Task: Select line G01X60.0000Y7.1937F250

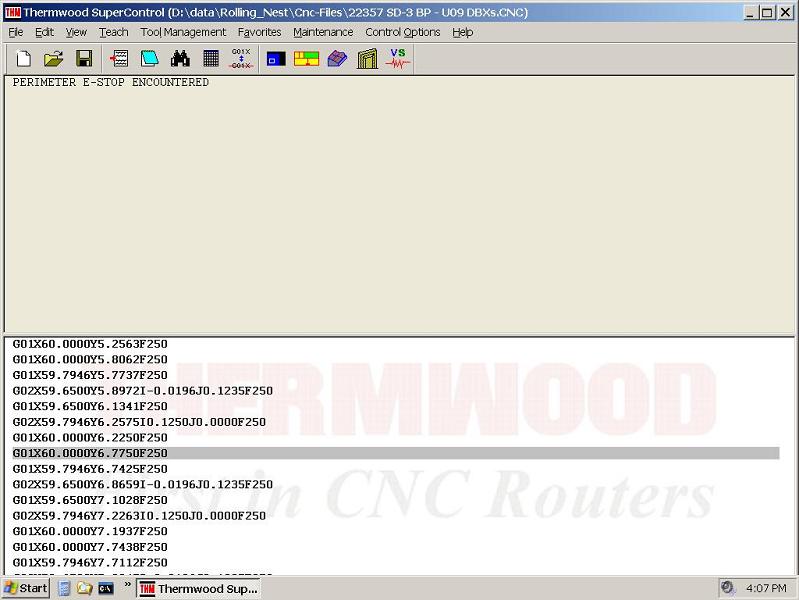Action: tap(90, 531)
